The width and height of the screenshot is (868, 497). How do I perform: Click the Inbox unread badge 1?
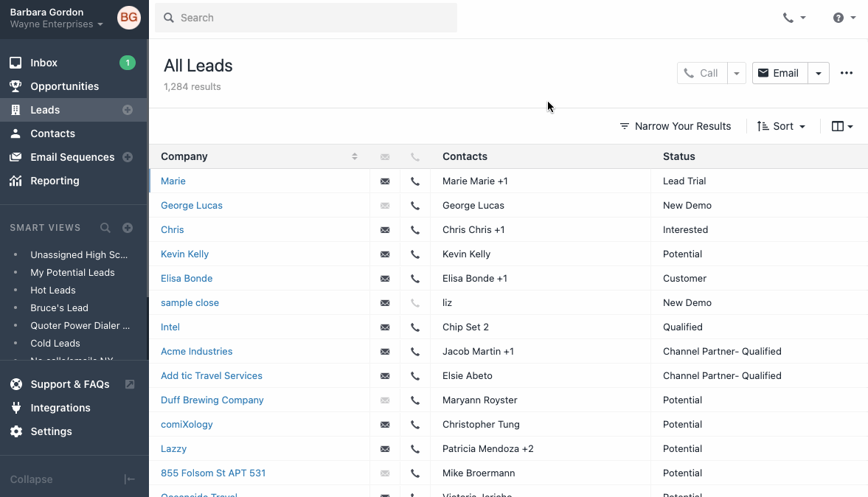(x=128, y=63)
